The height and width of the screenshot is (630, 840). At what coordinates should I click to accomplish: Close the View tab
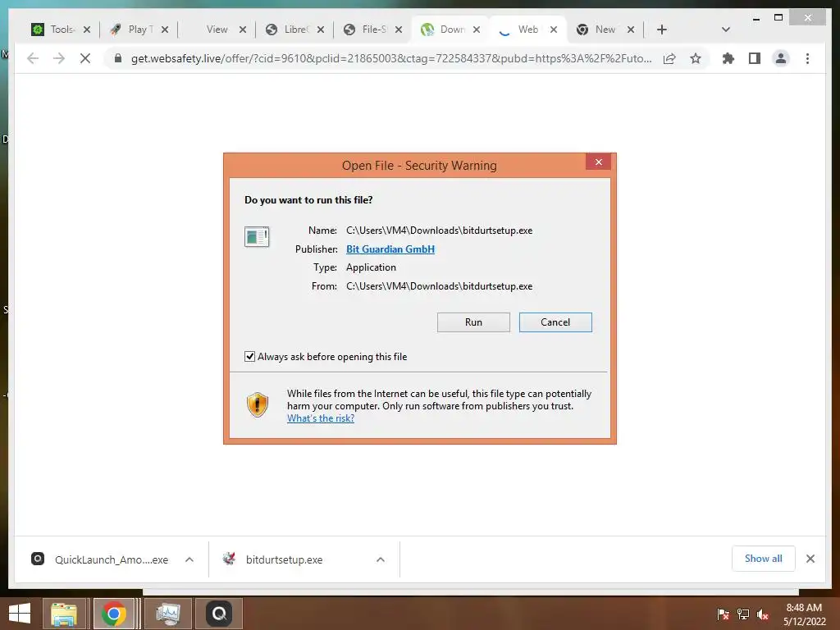click(243, 30)
